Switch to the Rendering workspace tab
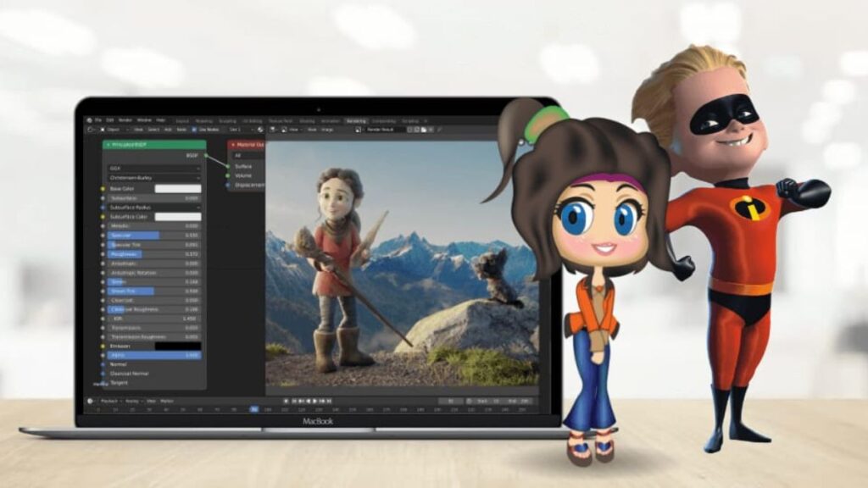Image resolution: width=868 pixels, height=488 pixels. [356, 120]
